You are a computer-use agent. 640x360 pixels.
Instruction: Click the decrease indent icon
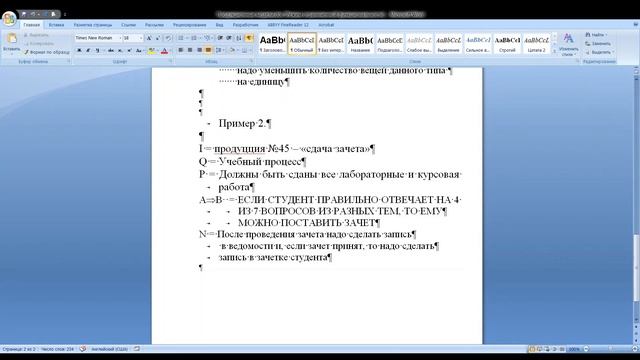point(220,38)
